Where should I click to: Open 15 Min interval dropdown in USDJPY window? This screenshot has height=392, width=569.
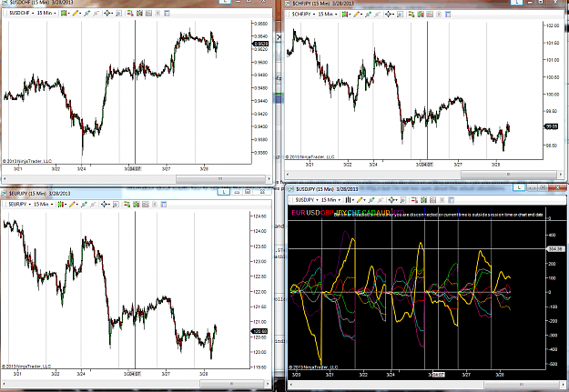[330, 200]
